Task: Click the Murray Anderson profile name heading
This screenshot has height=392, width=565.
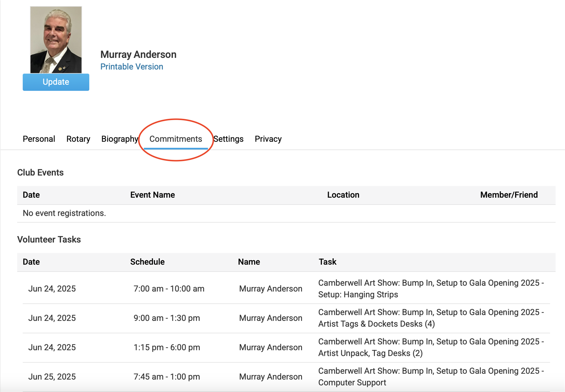Action: point(138,54)
